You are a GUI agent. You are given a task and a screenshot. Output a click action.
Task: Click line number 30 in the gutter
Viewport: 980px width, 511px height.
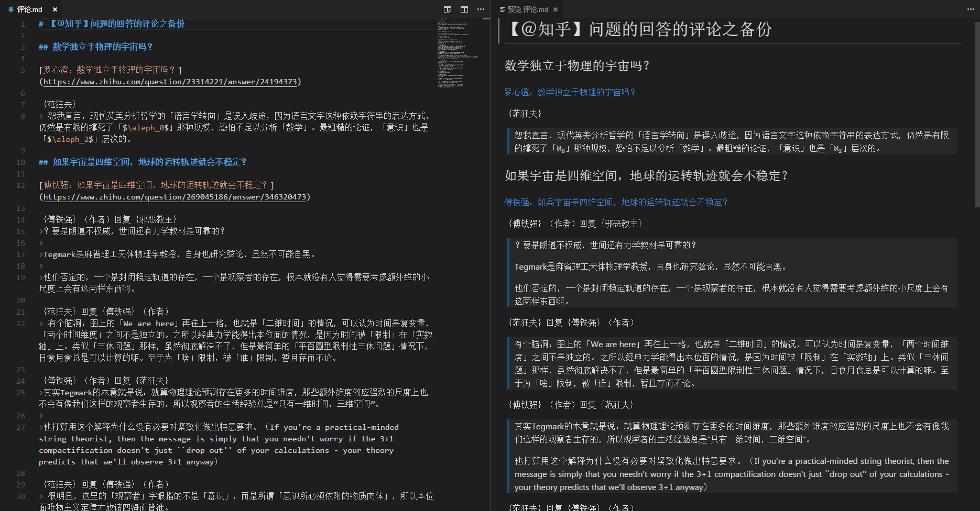[20, 496]
